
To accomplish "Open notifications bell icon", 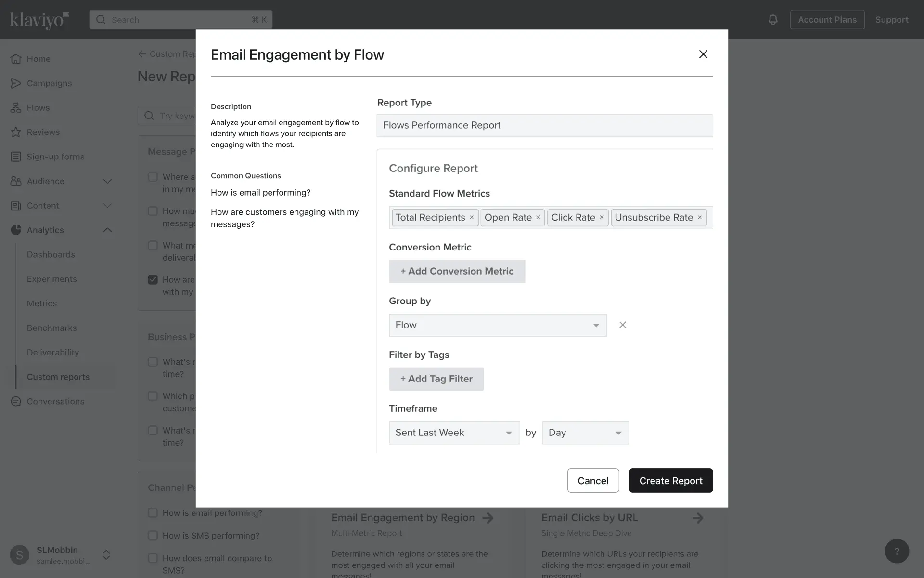I will pos(773,20).
